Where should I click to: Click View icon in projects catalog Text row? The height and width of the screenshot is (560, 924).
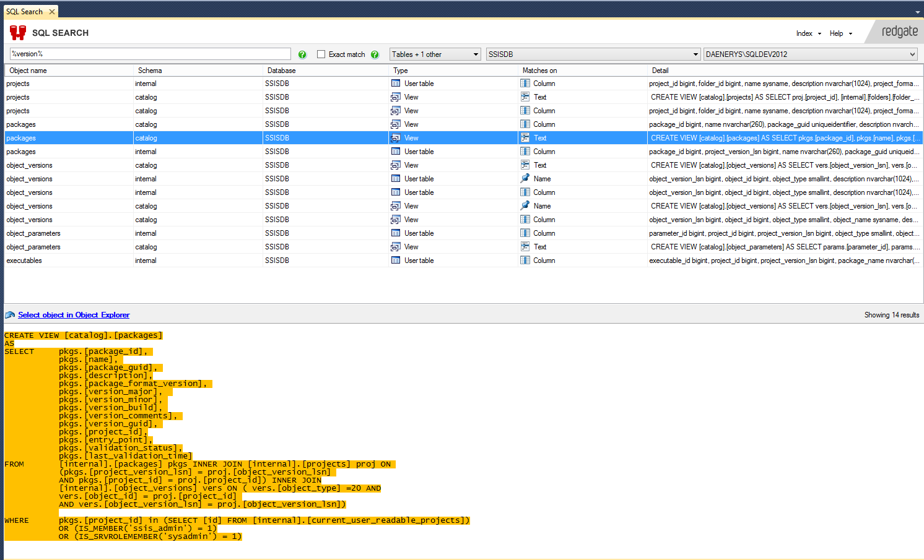pyautogui.click(x=396, y=97)
